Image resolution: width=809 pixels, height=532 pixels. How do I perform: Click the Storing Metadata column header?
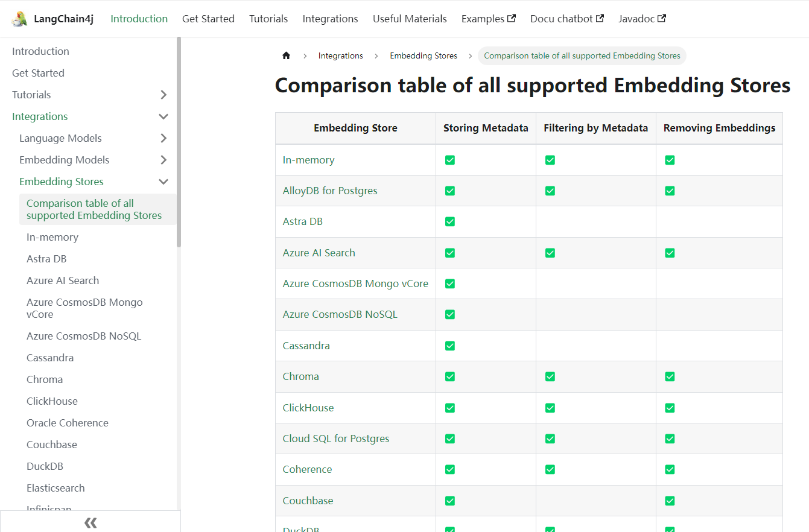coord(486,128)
